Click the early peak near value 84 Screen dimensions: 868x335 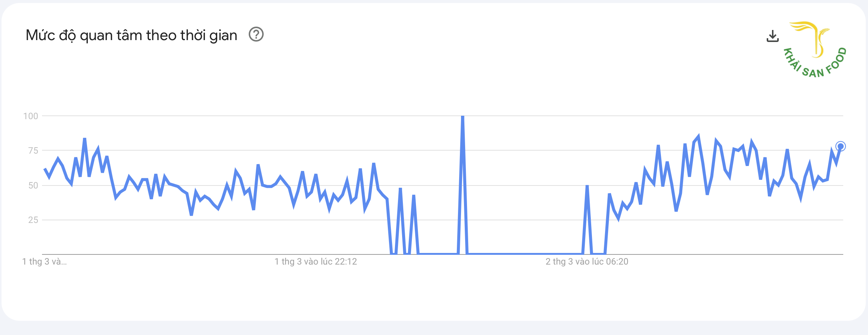click(85, 139)
